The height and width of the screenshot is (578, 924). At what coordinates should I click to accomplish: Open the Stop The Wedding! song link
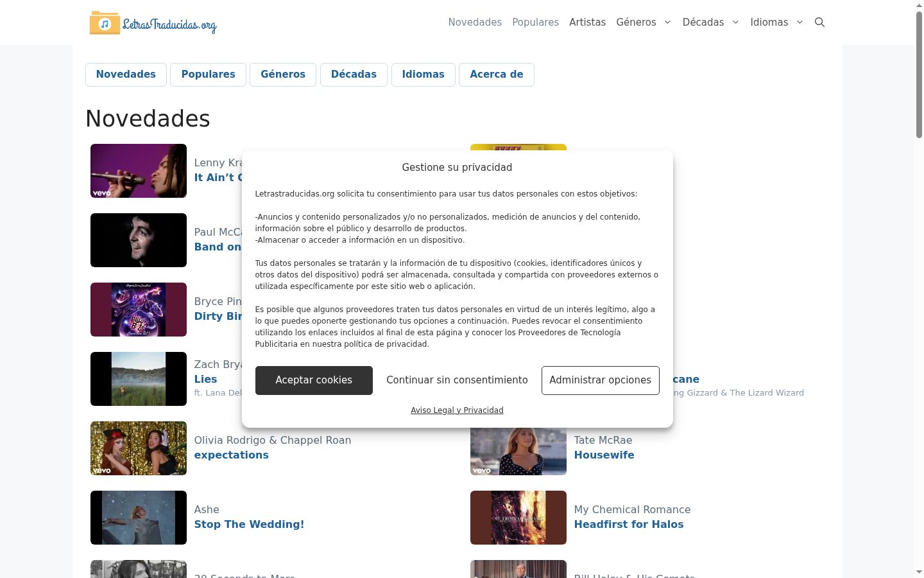249,525
